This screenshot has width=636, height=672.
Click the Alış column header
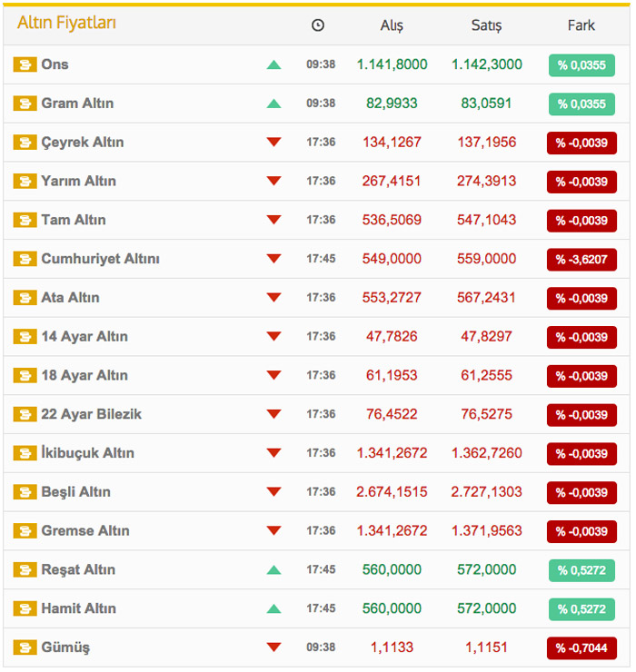coord(392,25)
